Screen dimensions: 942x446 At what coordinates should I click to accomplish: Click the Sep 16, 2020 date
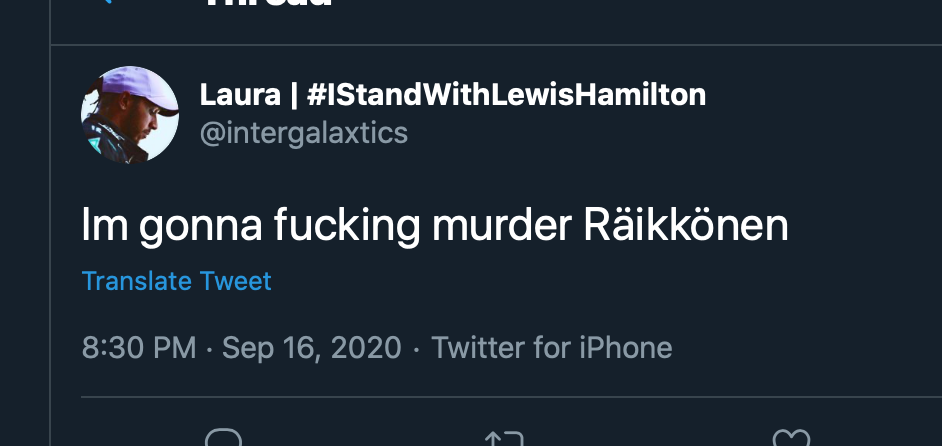point(311,347)
